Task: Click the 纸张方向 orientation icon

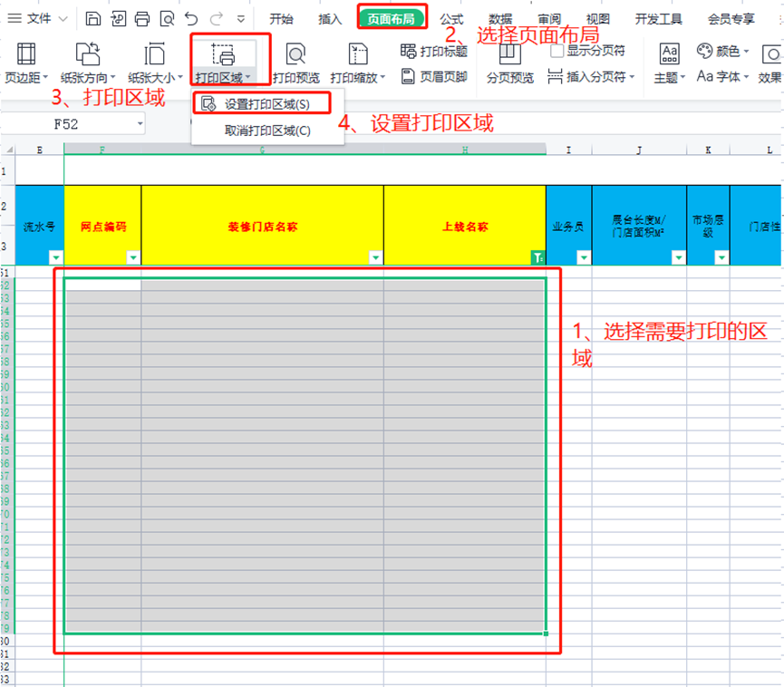Action: (88, 54)
